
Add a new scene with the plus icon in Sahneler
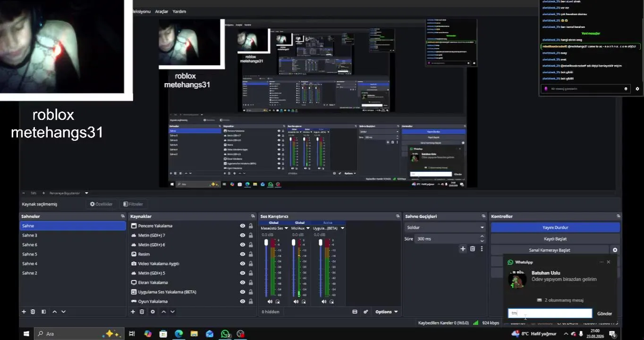coord(24,312)
